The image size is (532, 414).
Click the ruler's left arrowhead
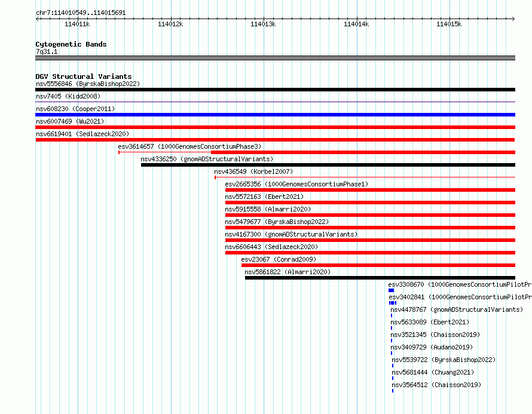37,19
